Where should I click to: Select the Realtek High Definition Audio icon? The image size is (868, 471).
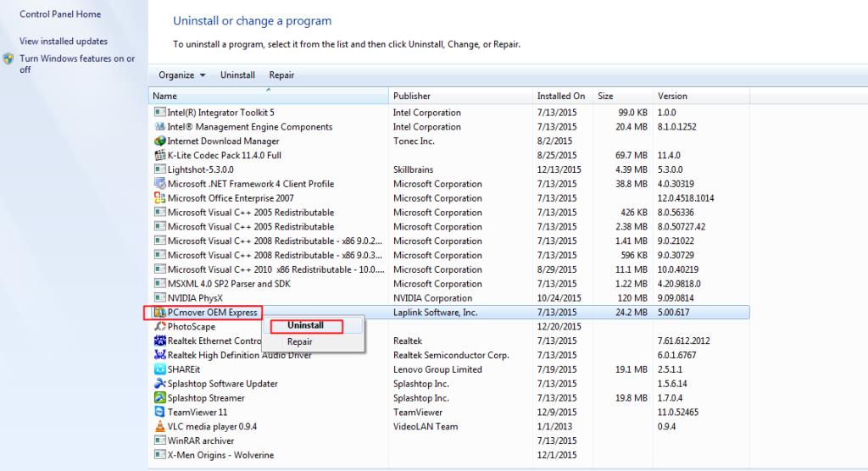pyautogui.click(x=160, y=355)
